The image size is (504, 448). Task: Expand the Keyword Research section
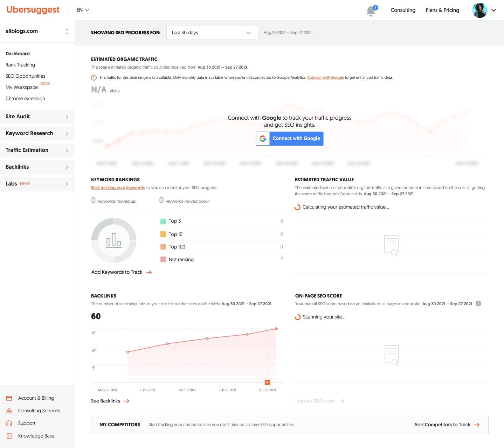(37, 134)
